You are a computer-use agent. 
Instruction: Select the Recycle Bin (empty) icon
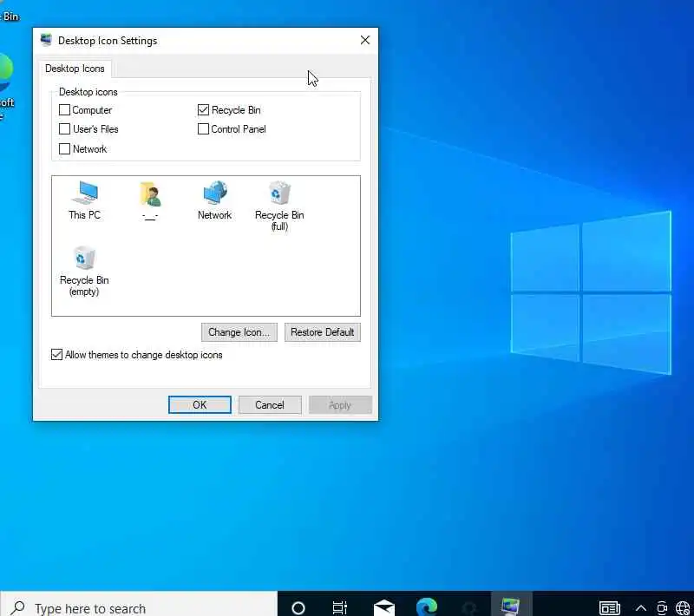84,272
